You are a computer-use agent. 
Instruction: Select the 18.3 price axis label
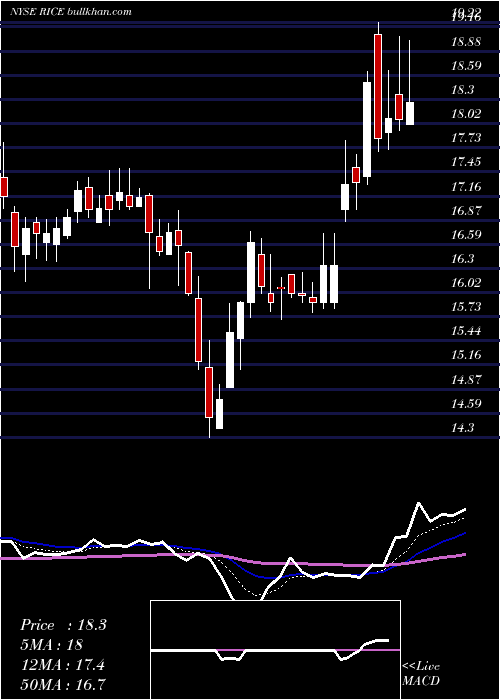(462, 90)
